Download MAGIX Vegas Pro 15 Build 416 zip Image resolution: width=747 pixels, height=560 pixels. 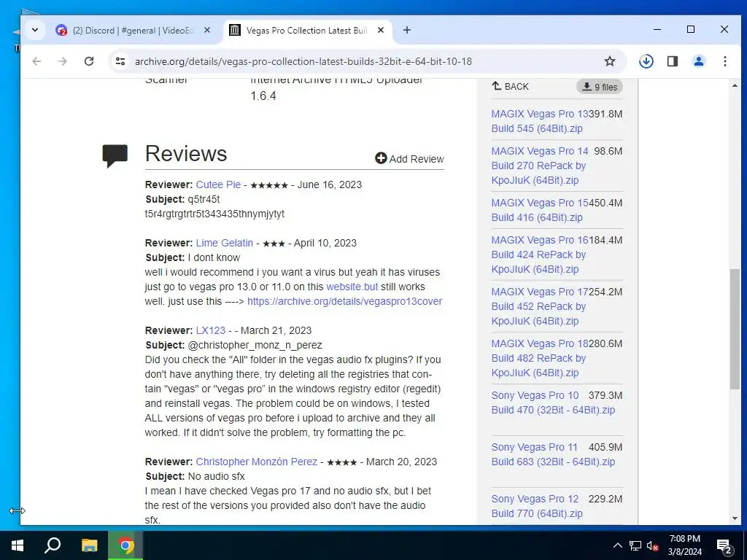point(539,210)
